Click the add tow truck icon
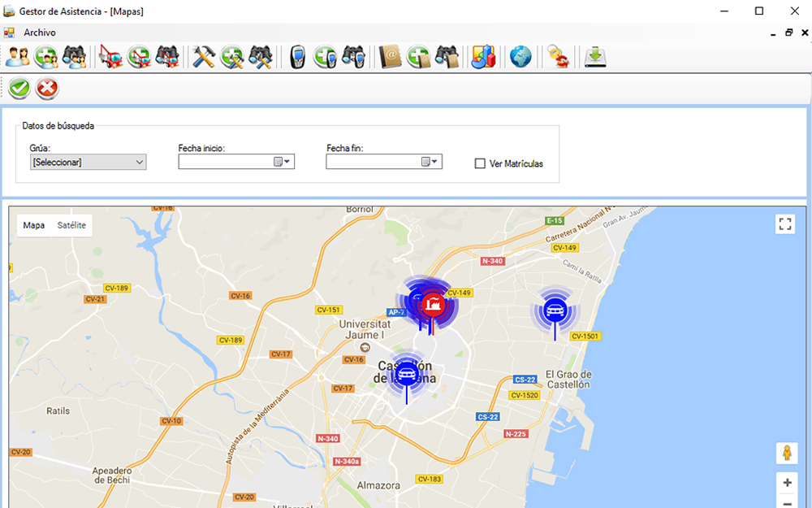Viewport: 812px width, 508px height. [139, 57]
